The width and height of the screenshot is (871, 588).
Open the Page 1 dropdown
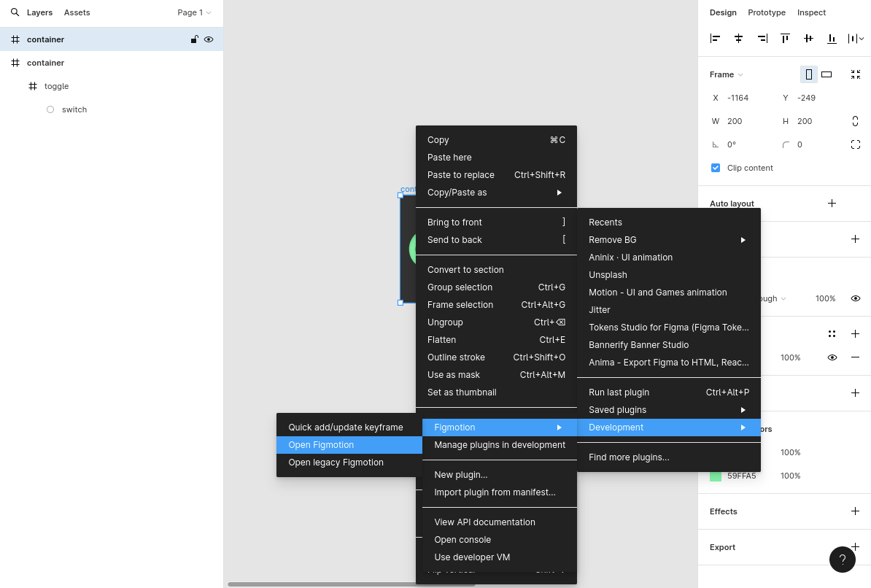[x=194, y=12]
